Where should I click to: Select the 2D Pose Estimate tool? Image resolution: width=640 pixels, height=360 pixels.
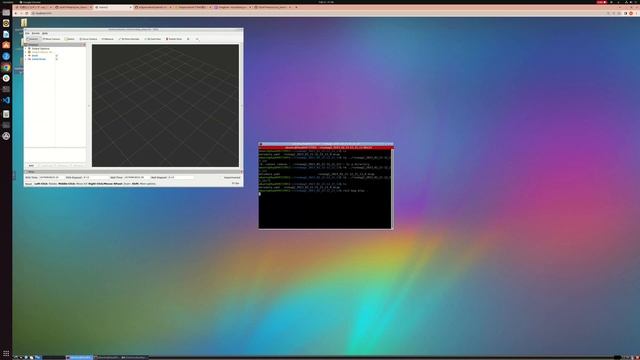pyautogui.click(x=129, y=39)
